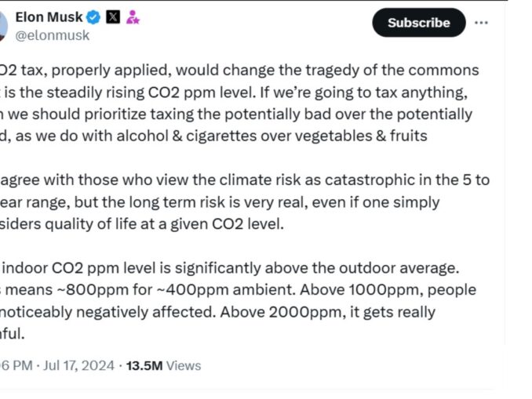The image size is (532, 399).
Task: Click the X logo affiliation badge
Action: tap(113, 17)
